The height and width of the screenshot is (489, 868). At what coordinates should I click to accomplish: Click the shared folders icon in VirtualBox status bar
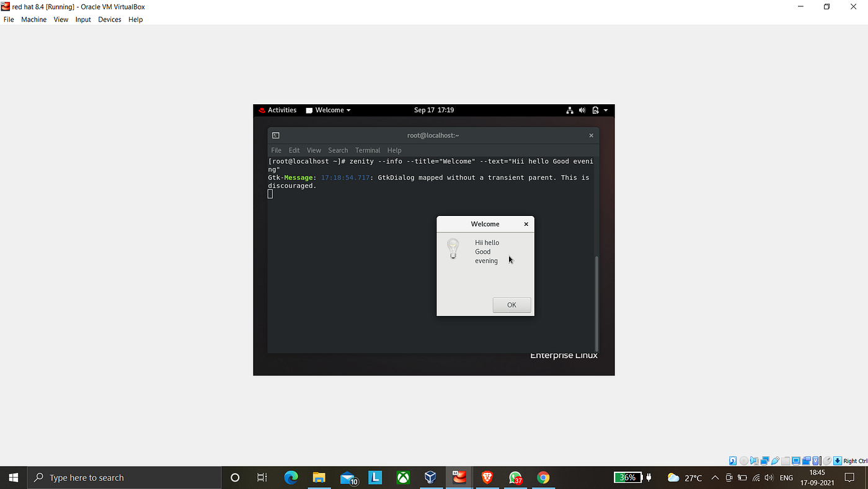click(x=785, y=460)
